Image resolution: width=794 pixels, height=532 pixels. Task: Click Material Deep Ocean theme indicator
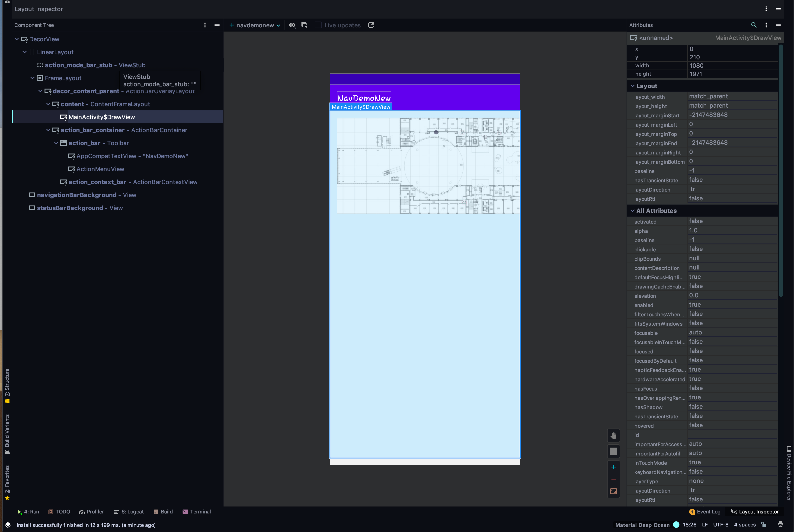click(642, 525)
